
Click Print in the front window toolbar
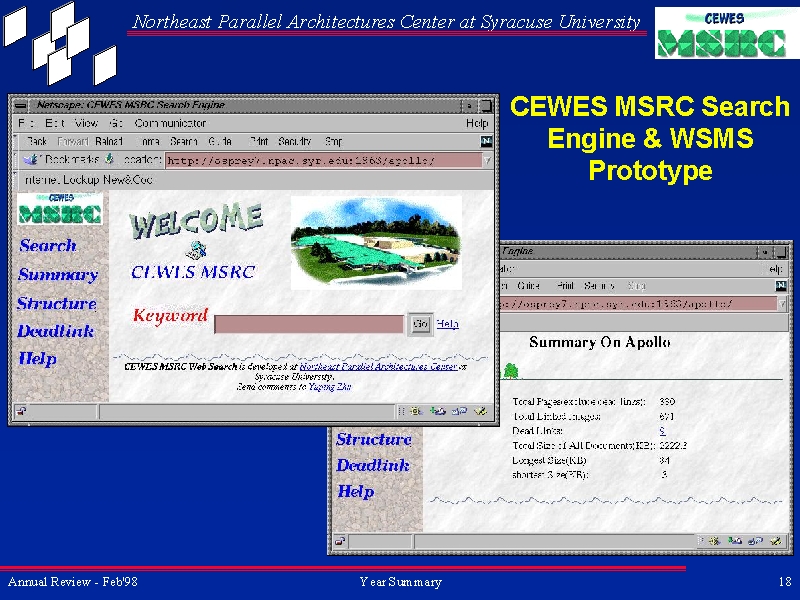tap(259, 141)
